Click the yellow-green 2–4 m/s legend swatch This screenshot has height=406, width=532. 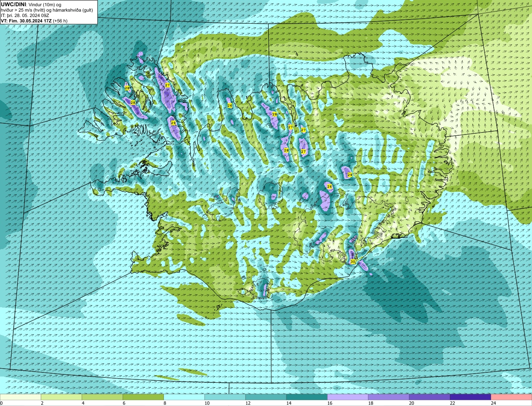[62, 397]
